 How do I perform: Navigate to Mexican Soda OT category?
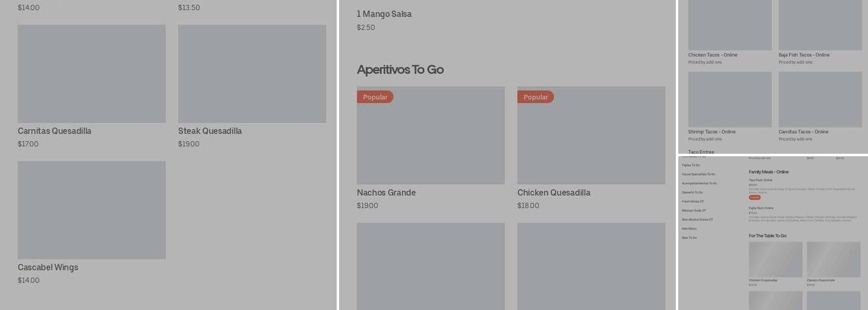[x=694, y=210]
